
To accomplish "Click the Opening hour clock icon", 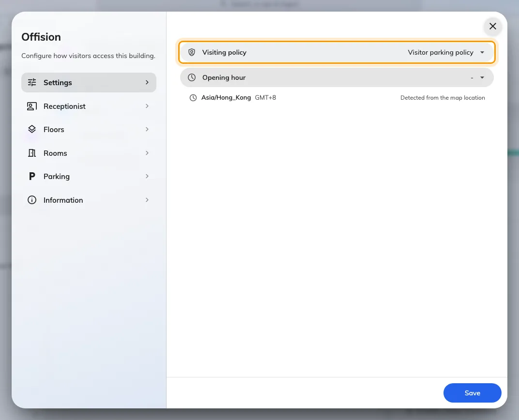I will 192,77.
